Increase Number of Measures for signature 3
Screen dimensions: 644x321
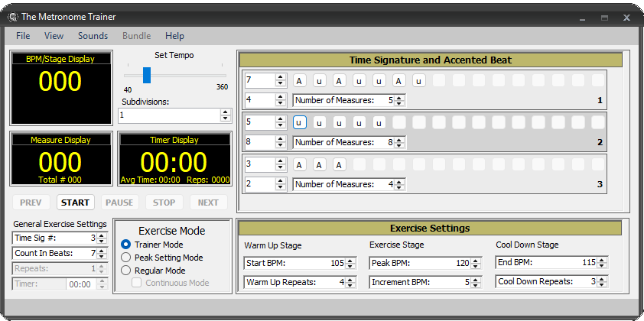399,182
